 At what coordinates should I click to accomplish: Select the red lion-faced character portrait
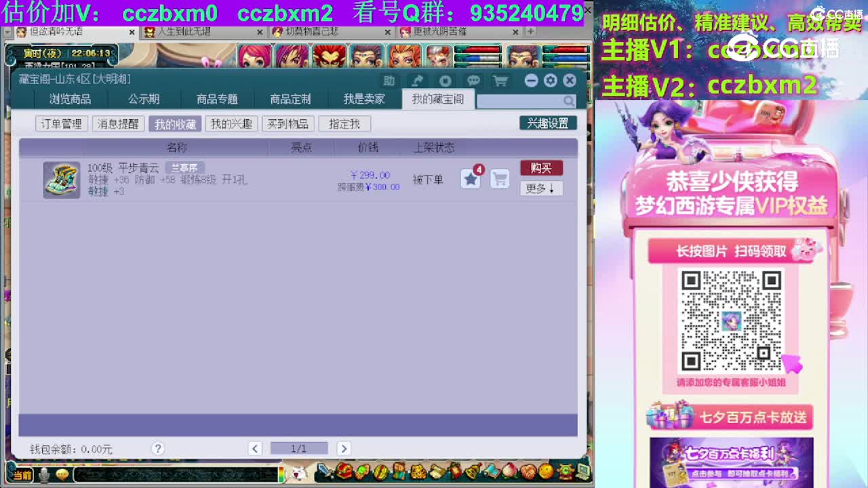[329, 56]
